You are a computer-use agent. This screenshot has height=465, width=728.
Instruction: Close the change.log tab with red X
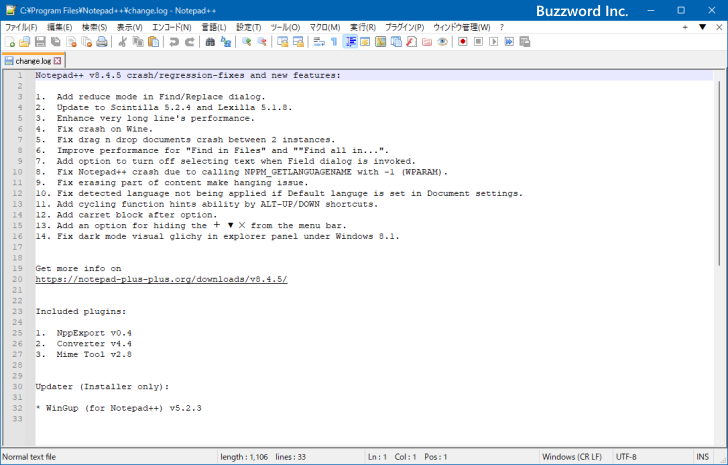(x=57, y=61)
